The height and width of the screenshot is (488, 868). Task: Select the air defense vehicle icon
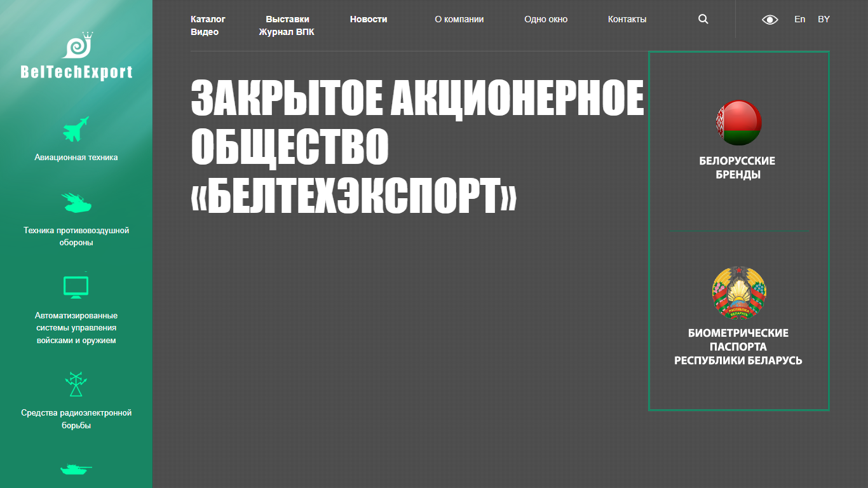pyautogui.click(x=76, y=203)
